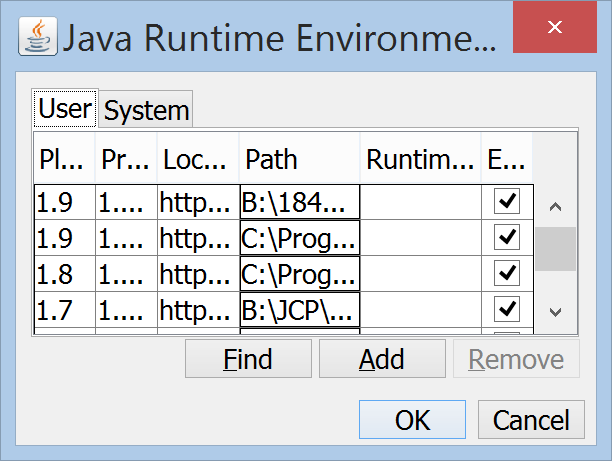The height and width of the screenshot is (461, 612).
Task: Cancel the dialog
Action: pos(531,420)
